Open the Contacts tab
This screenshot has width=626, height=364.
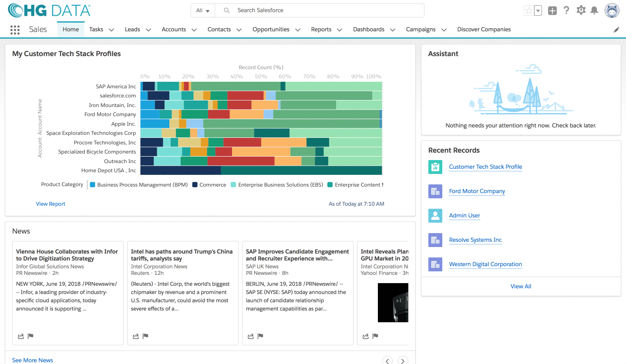(219, 30)
